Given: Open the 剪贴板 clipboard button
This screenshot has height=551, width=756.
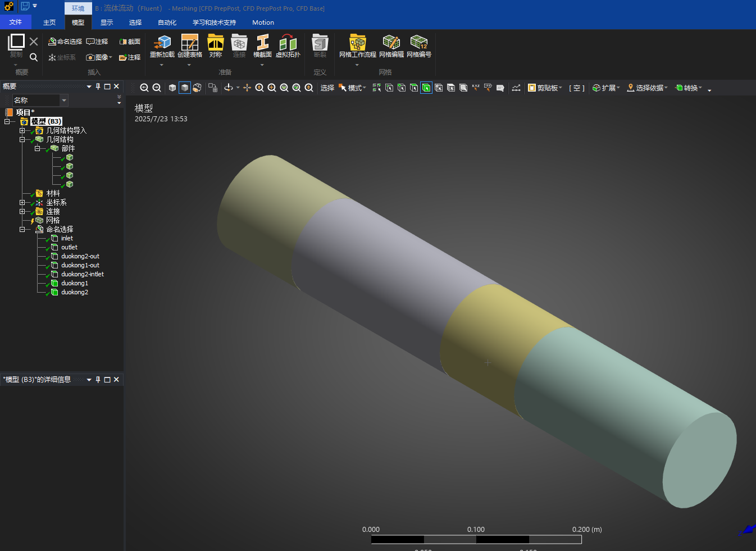Looking at the screenshot, I should [544, 88].
